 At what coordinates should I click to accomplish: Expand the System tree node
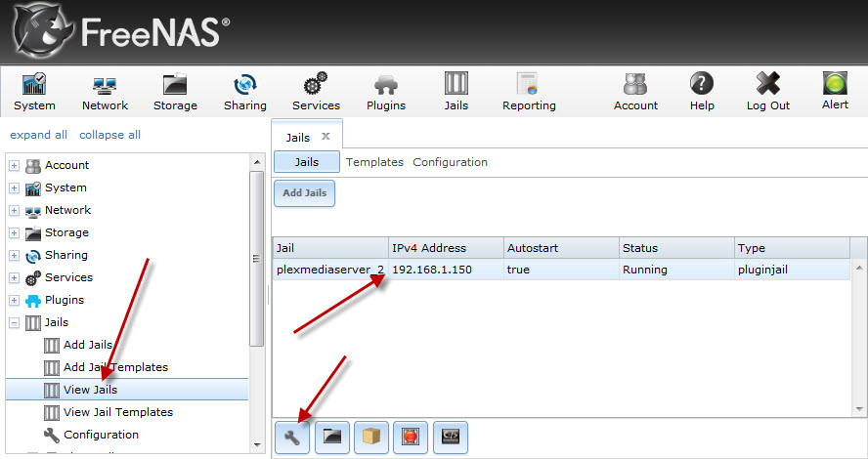point(15,188)
